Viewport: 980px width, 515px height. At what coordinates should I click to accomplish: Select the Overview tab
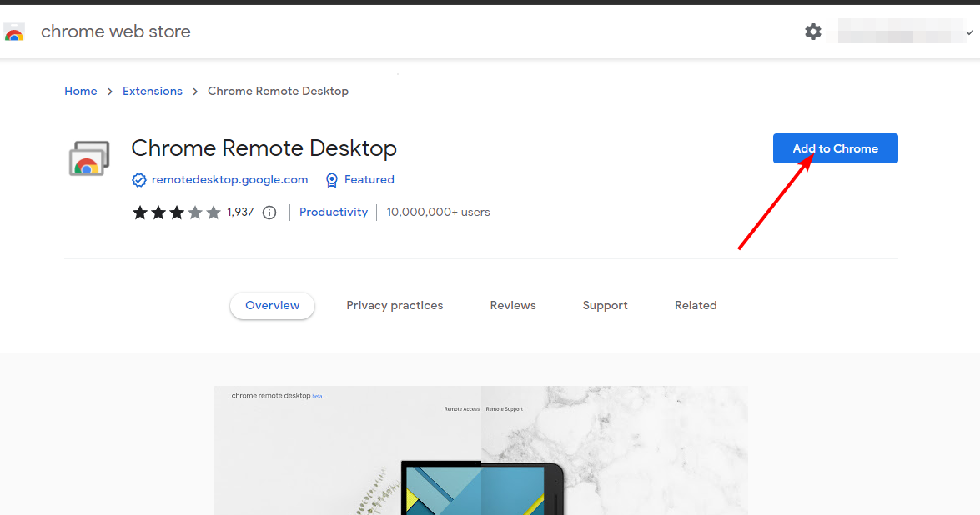point(272,305)
